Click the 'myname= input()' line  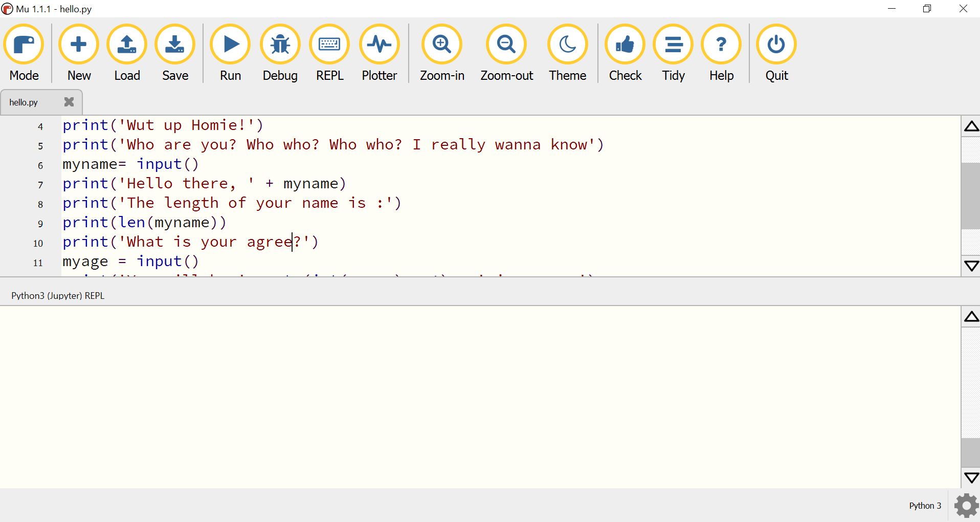tap(130, 164)
